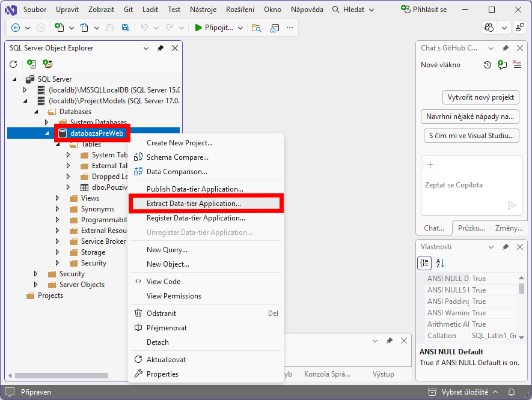Click the second add server group icon
Screen dimensions: 532x400
pyautogui.click(x=47, y=64)
